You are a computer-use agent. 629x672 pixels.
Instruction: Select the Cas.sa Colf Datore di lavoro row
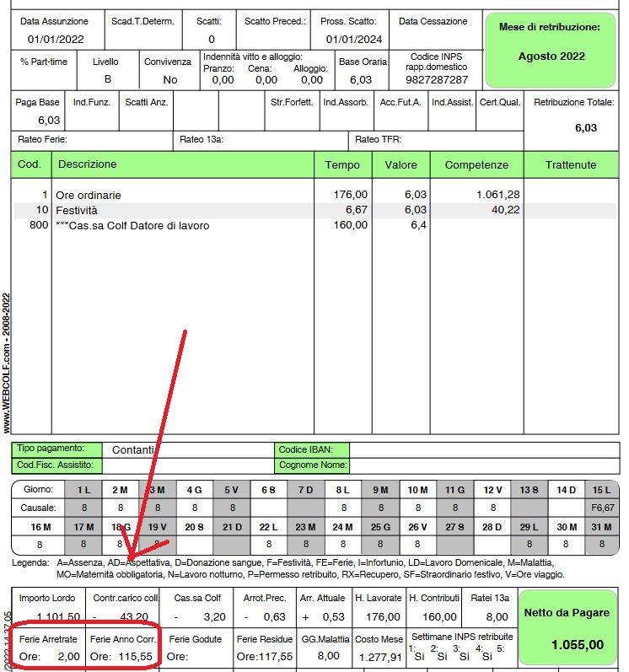[x=132, y=225]
